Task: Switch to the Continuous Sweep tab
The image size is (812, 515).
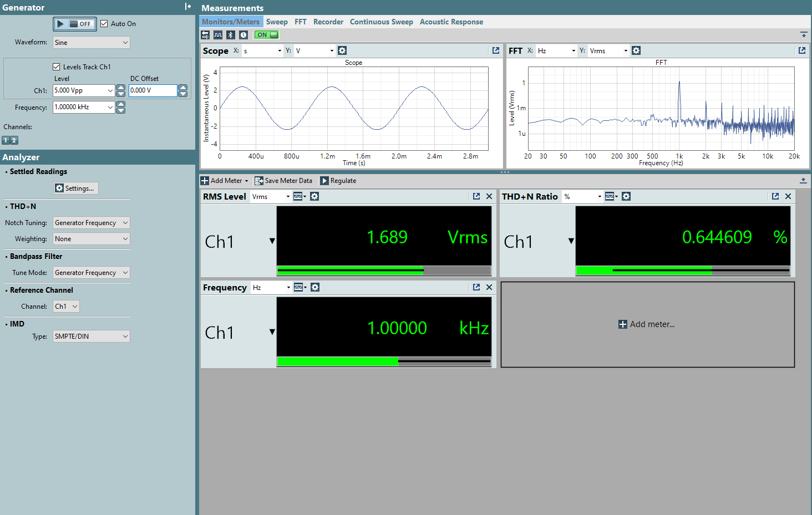Action: tap(382, 22)
